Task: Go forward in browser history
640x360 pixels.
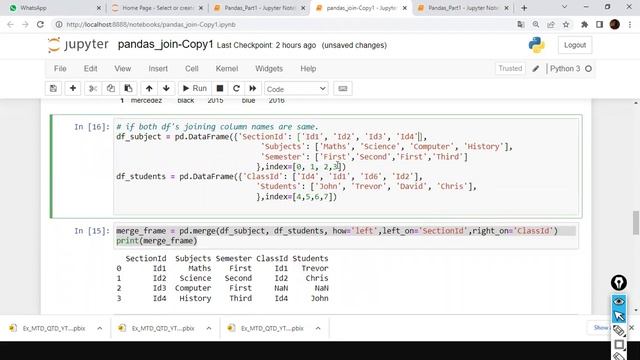Action: pos(25,24)
